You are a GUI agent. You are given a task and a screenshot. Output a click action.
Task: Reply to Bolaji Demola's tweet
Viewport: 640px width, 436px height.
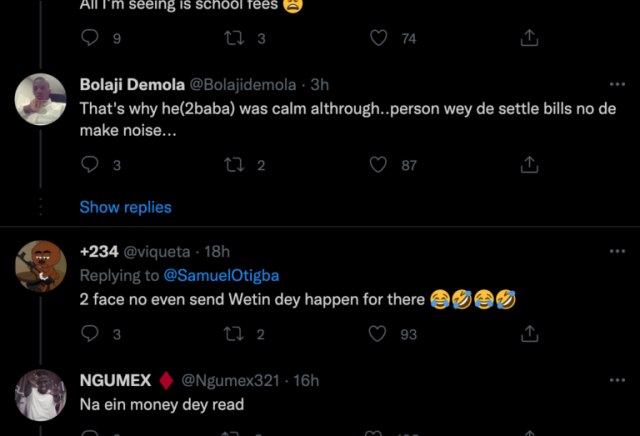coord(90,165)
